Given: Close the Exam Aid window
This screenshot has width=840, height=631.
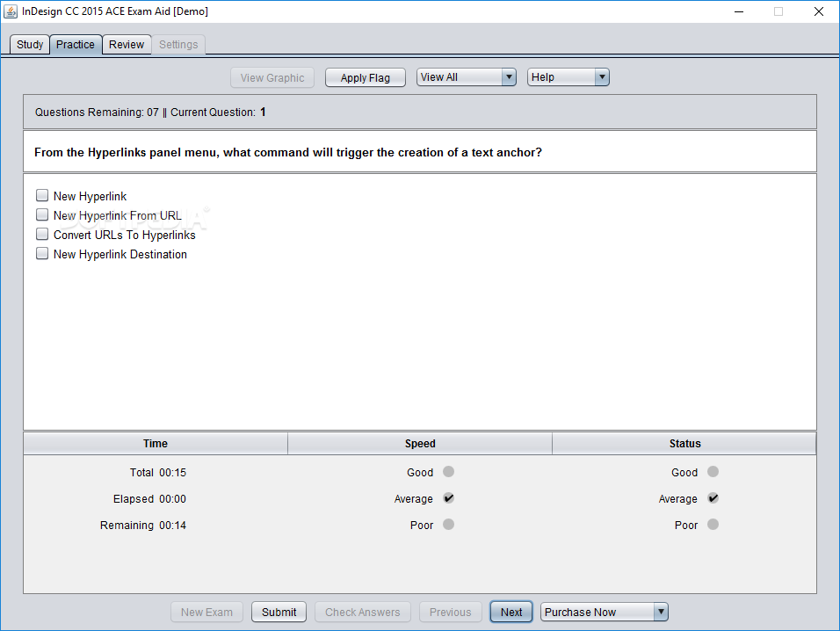Looking at the screenshot, I should pos(819,11).
